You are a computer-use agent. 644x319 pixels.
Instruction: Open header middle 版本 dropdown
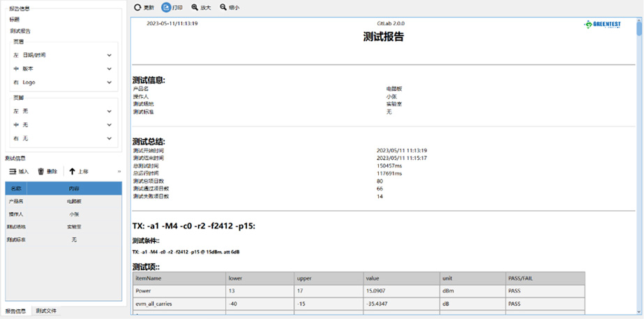point(109,69)
